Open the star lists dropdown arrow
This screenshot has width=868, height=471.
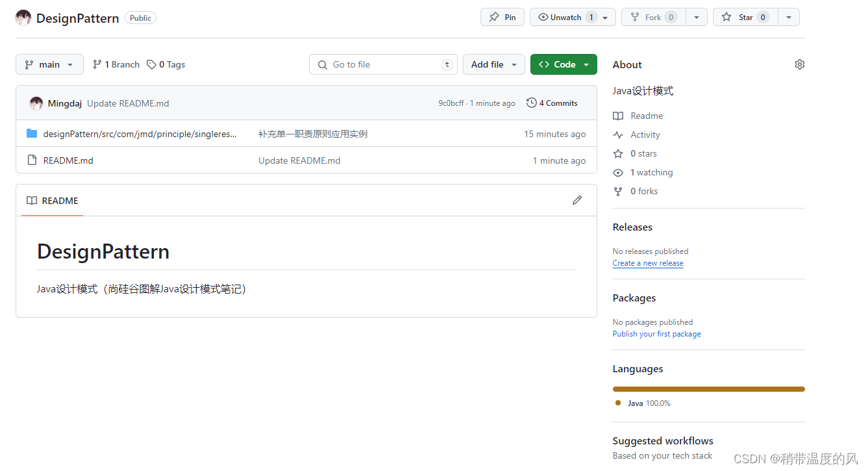789,18
